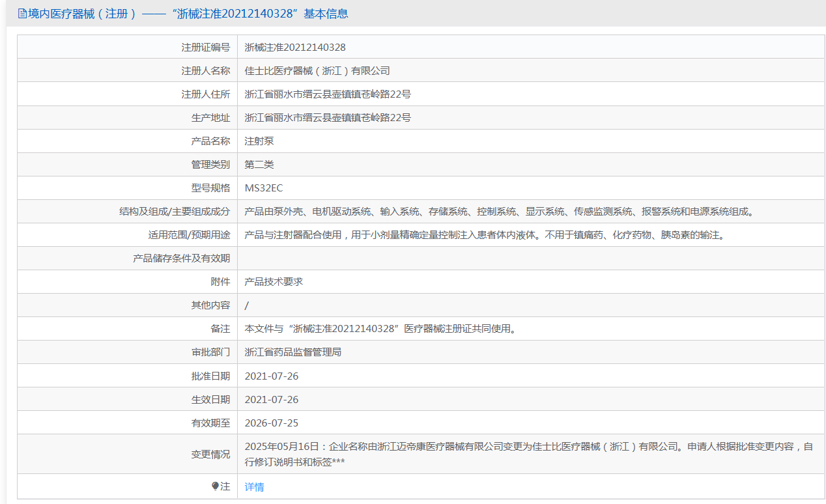The width and height of the screenshot is (826, 504).
Task: Click the 有效期至 label
Action: (x=210, y=423)
